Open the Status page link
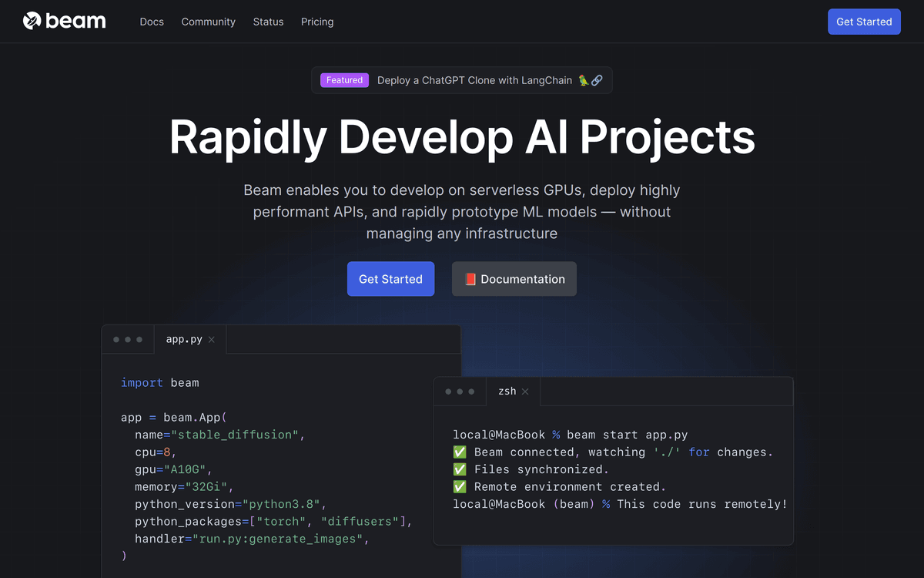924x578 pixels. click(x=269, y=22)
